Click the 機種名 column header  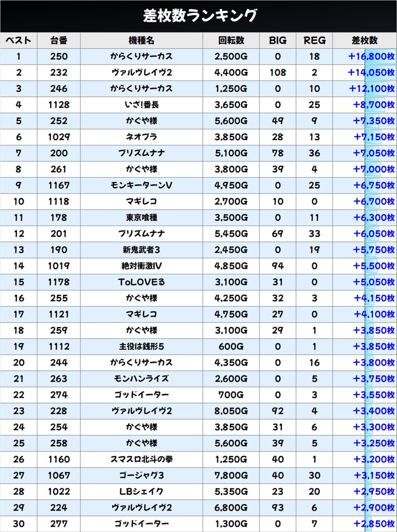click(141, 40)
